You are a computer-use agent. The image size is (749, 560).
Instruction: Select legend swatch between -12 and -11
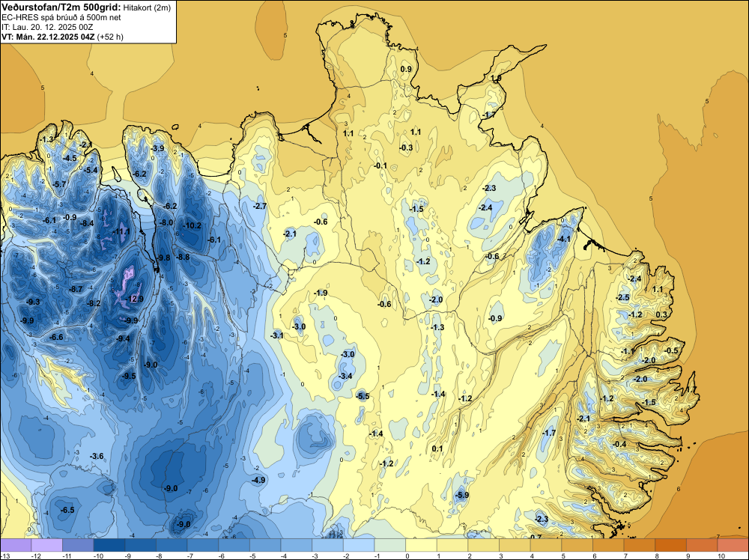(46, 545)
